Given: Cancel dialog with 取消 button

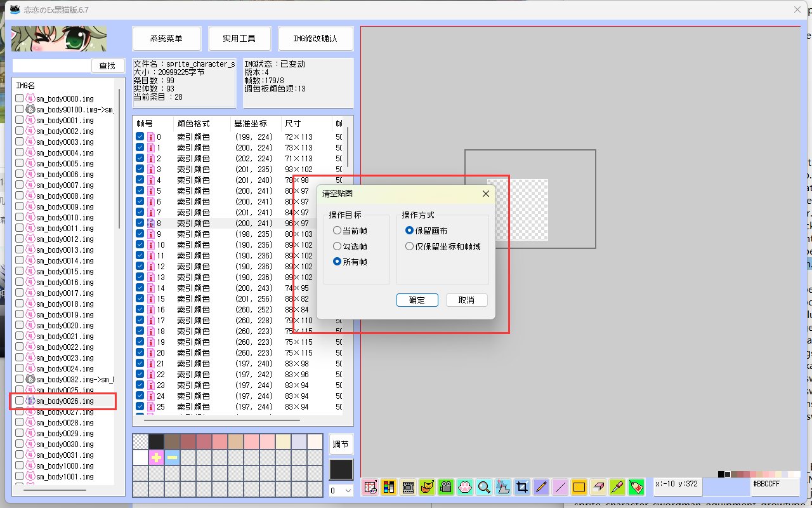Looking at the screenshot, I should pos(466,300).
